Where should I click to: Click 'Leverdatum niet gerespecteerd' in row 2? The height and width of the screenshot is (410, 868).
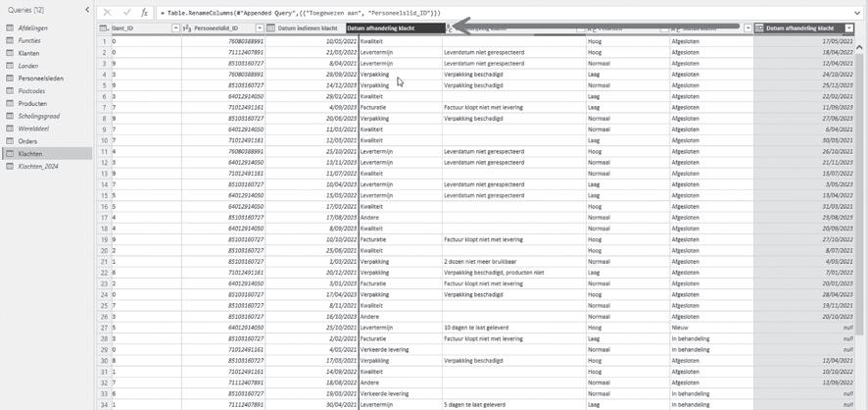click(513, 53)
